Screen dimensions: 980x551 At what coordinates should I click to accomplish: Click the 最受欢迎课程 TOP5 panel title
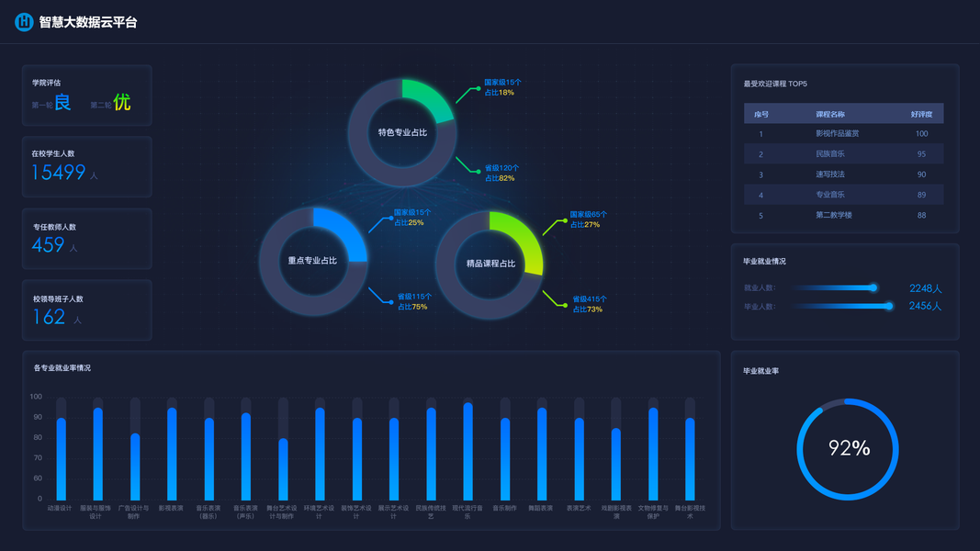coord(775,84)
